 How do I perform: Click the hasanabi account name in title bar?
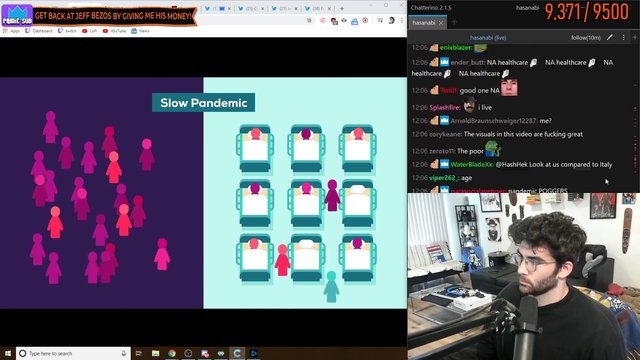[527, 8]
